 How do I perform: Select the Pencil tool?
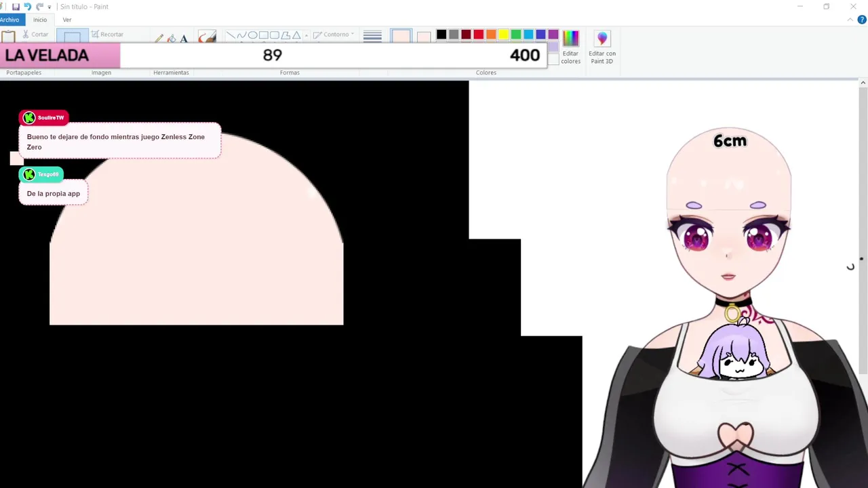click(159, 38)
